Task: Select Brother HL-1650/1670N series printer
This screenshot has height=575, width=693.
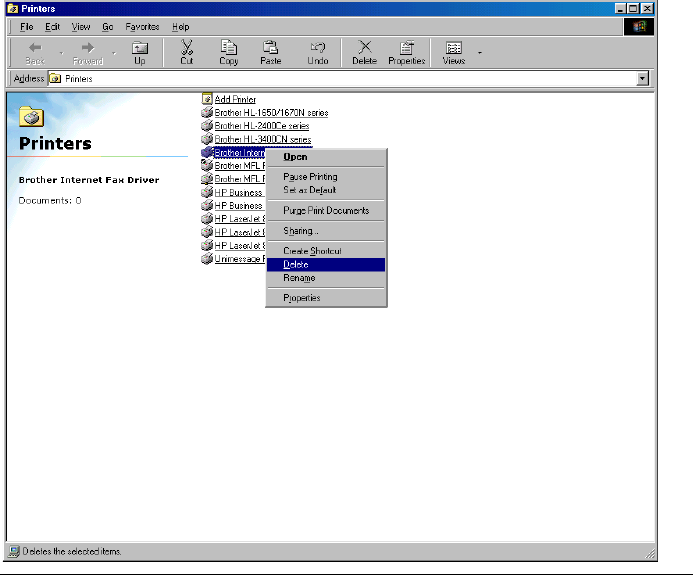Action: [x=270, y=113]
